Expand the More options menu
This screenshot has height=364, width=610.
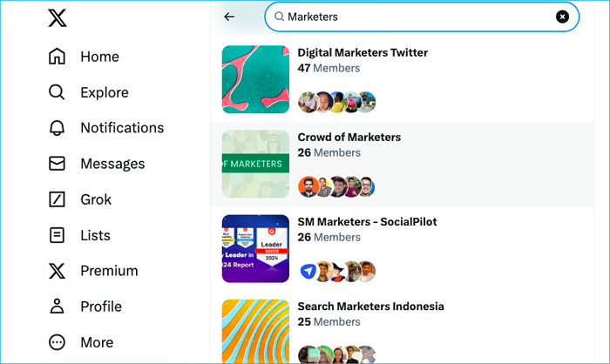tap(57, 342)
